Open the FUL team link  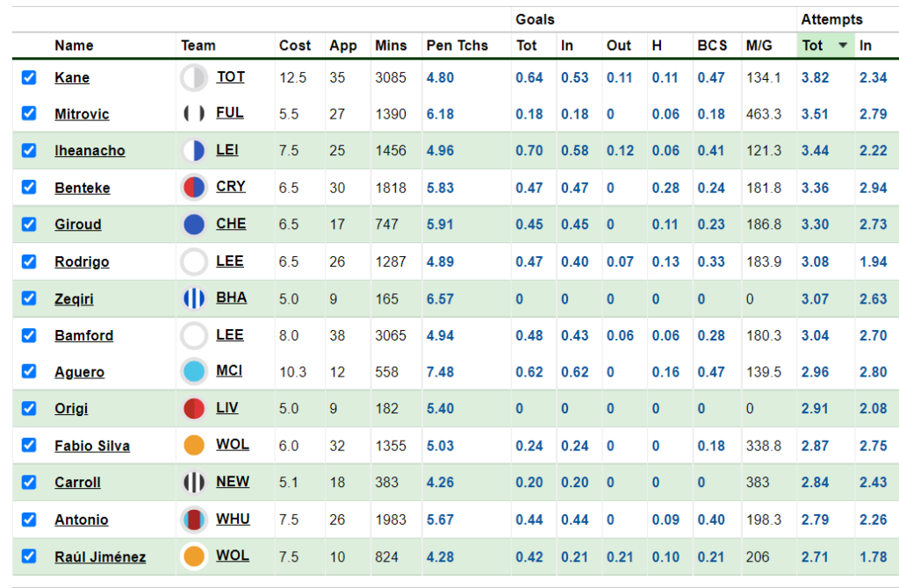[229, 113]
